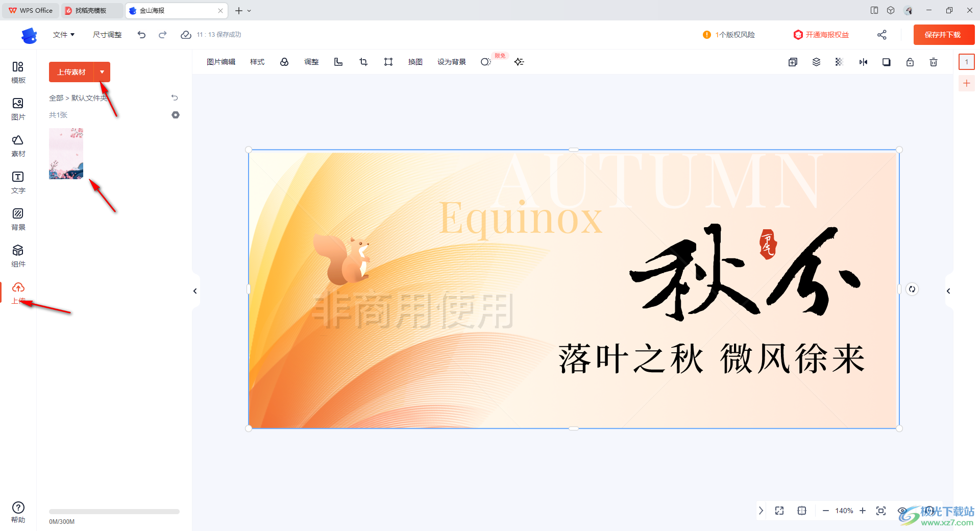The width and height of the screenshot is (980, 531).
Task: Click the duplicate layer icon
Action: coord(793,62)
